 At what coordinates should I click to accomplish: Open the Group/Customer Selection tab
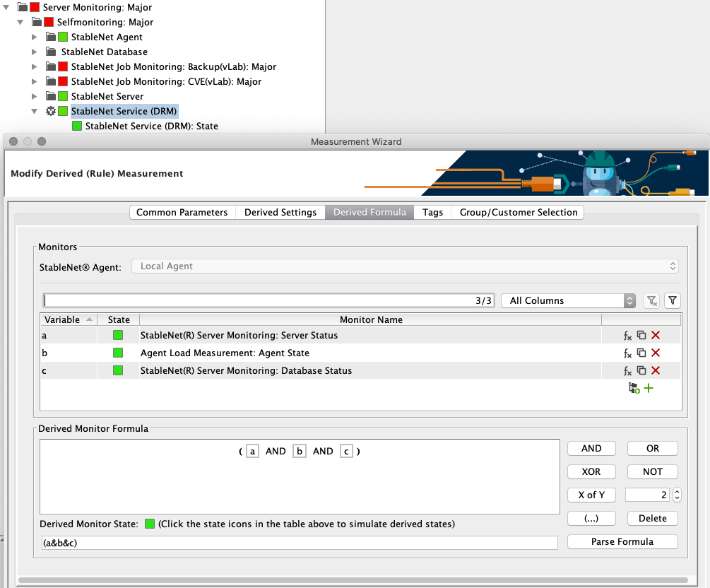coord(519,213)
